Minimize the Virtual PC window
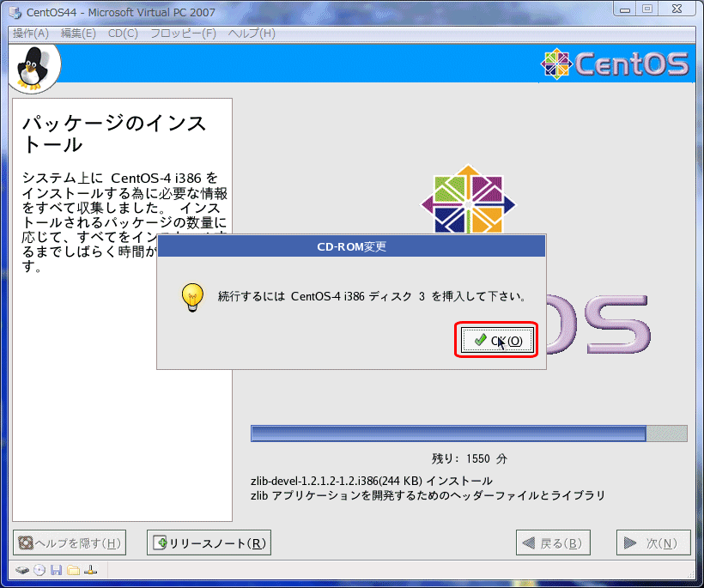 click(625, 9)
